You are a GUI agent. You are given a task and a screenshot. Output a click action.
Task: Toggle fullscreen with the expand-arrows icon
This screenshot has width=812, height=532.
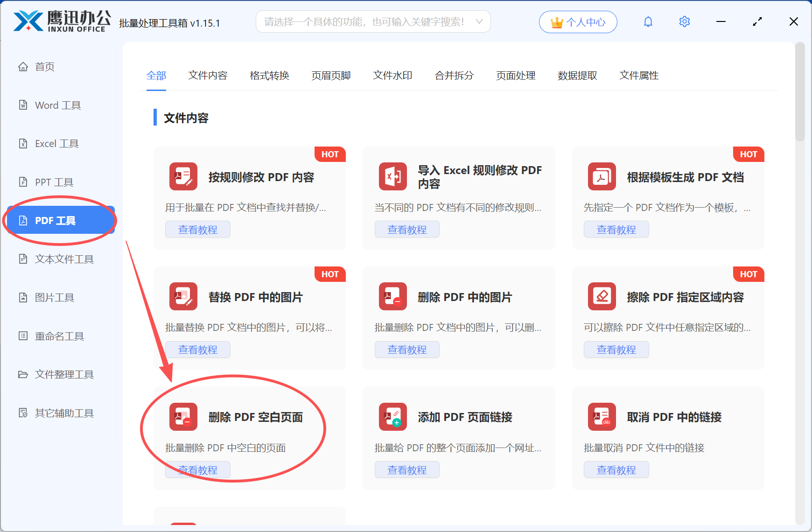click(757, 21)
